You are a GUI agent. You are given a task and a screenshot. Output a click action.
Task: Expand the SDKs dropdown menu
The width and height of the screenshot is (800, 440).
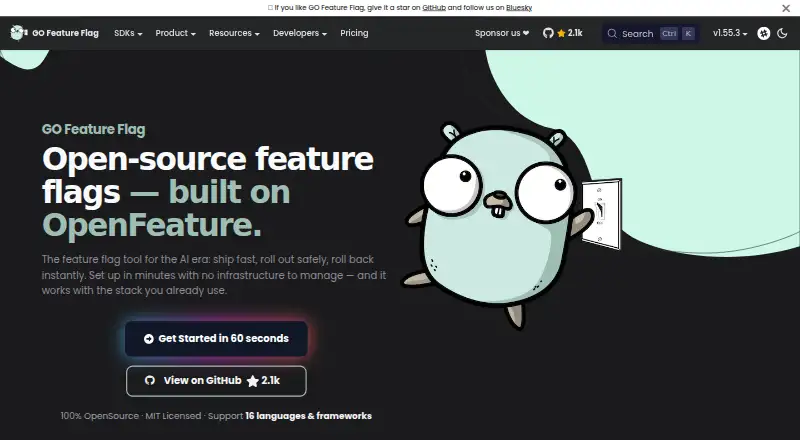tap(128, 33)
